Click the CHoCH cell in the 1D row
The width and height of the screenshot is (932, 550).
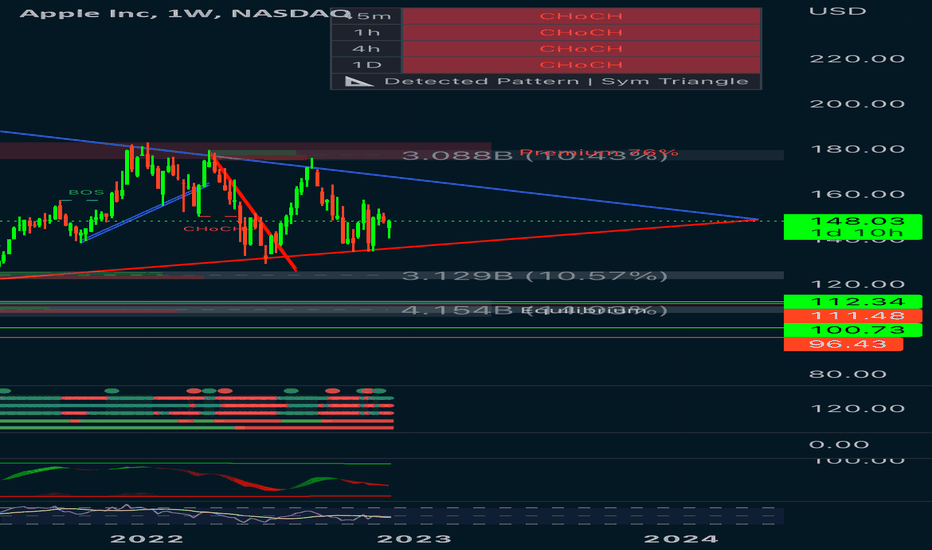(x=581, y=64)
